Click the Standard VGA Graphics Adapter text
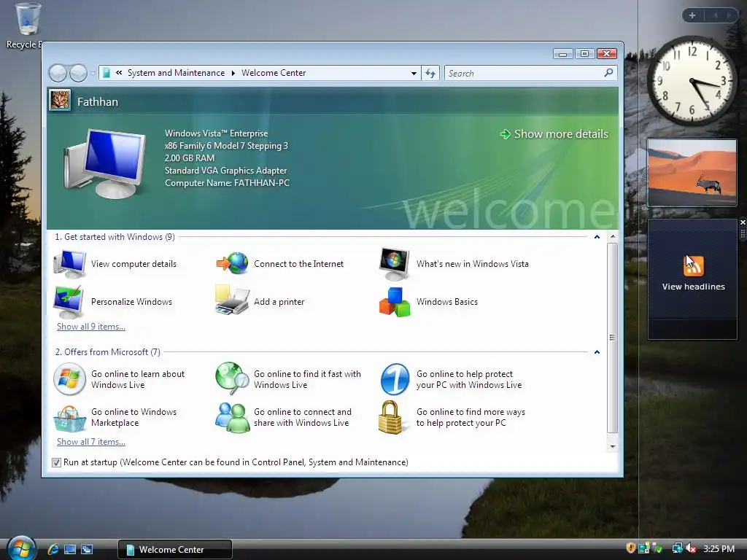This screenshot has width=747, height=560. click(226, 171)
